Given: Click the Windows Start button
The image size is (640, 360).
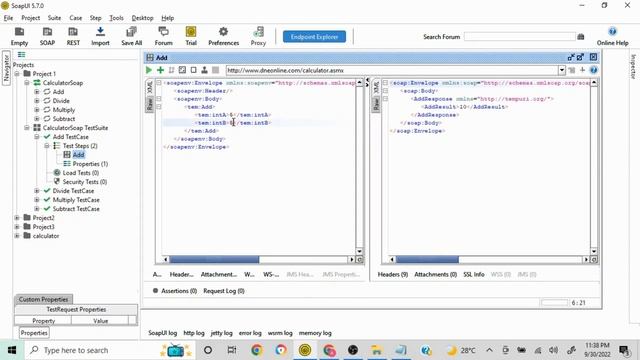Looking at the screenshot, I should click(x=12, y=350).
